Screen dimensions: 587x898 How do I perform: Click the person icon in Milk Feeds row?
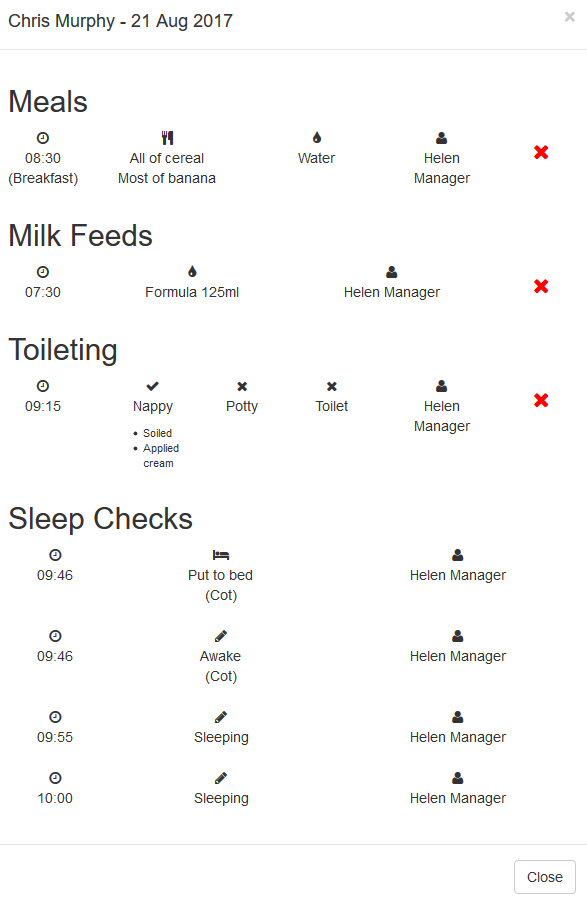[392, 271]
